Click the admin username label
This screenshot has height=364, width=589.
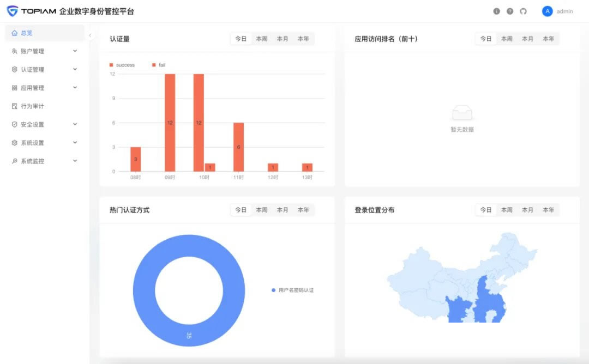point(564,11)
